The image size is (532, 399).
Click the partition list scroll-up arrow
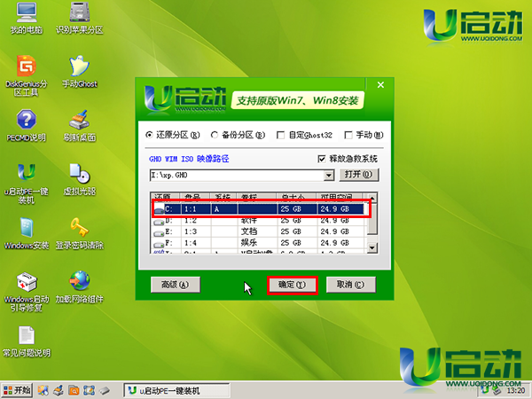coord(372,198)
